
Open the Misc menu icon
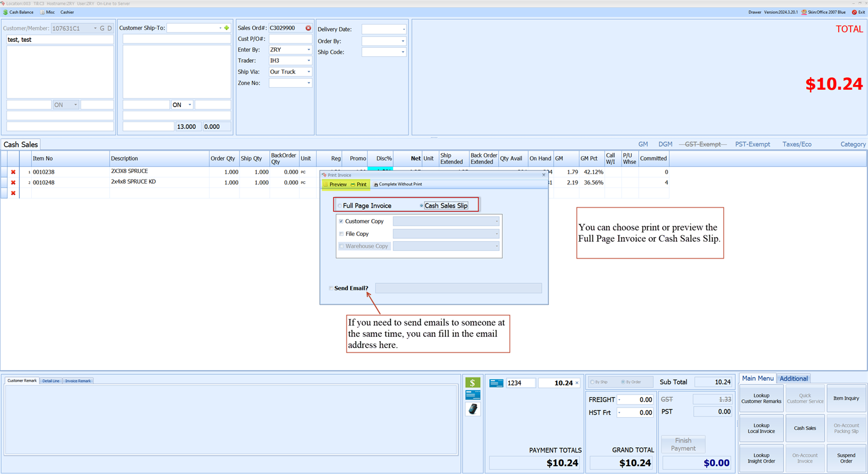(x=41, y=12)
